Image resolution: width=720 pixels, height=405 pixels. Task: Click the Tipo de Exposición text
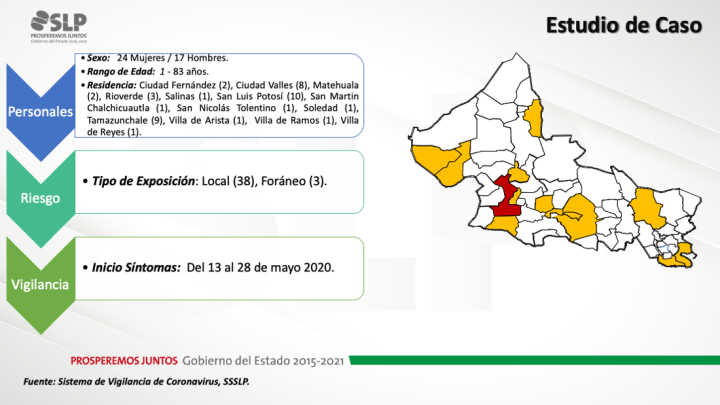(208, 180)
